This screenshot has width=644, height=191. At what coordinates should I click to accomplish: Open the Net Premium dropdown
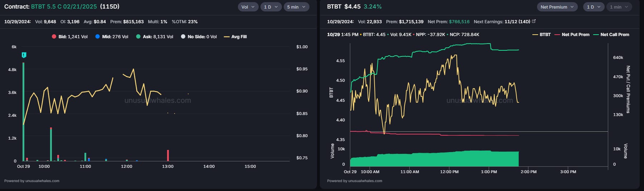[557, 7]
